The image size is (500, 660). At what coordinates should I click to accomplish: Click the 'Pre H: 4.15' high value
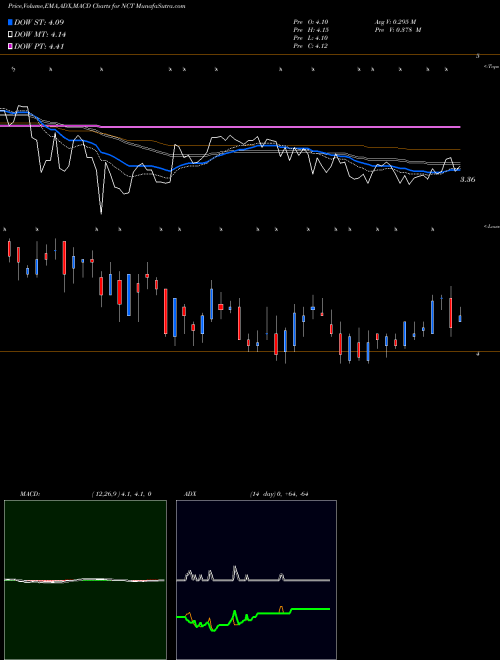311,30
